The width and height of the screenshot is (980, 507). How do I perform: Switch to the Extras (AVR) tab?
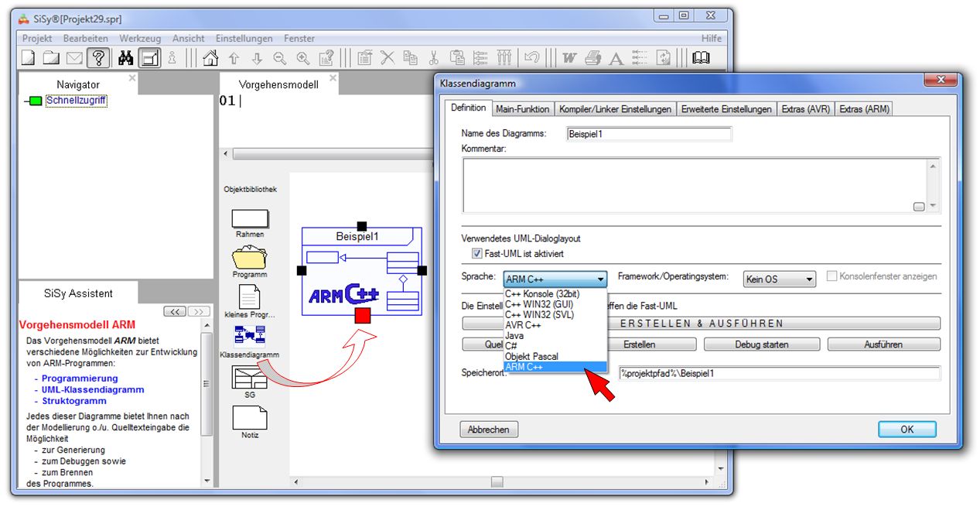pos(805,109)
